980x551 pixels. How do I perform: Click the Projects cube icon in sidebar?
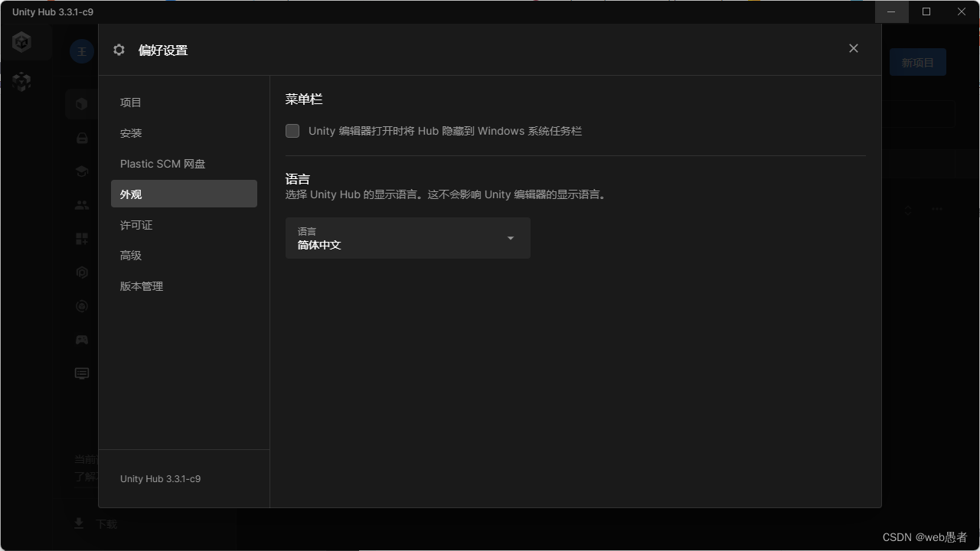[82, 104]
